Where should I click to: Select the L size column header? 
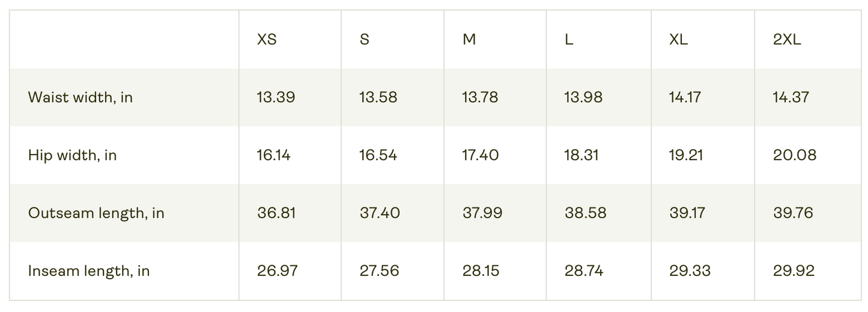point(569,40)
